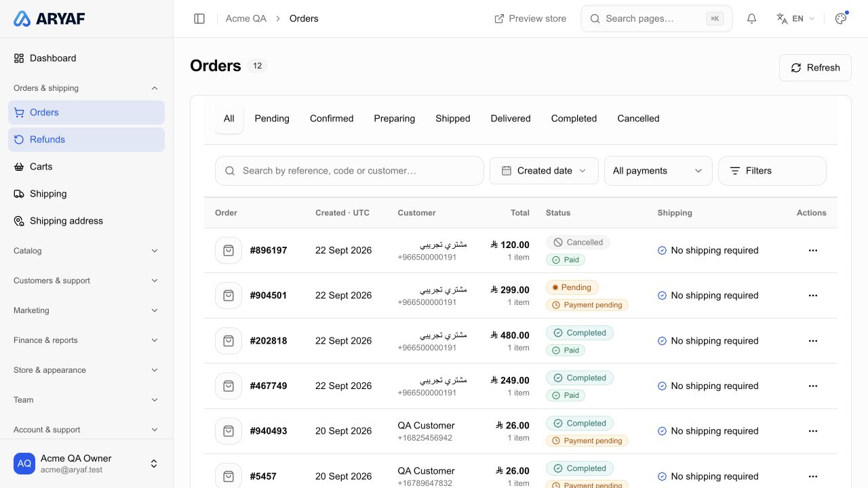Viewport: 868px width, 488px height.
Task: Expand the Customers & support section
Action: [86, 281]
